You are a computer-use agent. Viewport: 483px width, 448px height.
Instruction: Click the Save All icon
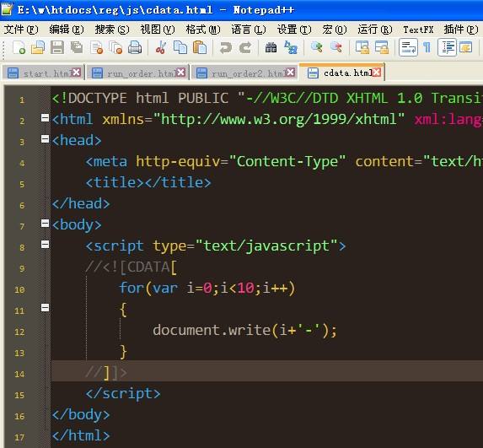point(77,48)
